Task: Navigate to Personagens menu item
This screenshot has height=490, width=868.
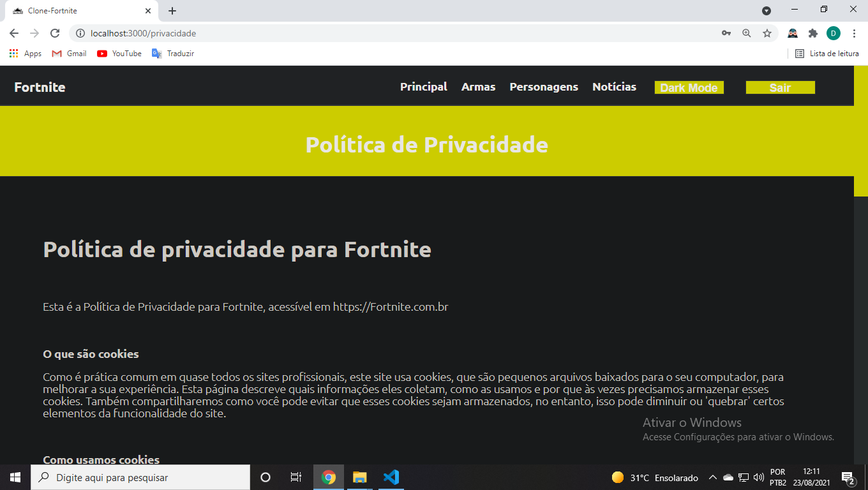Action: click(544, 87)
